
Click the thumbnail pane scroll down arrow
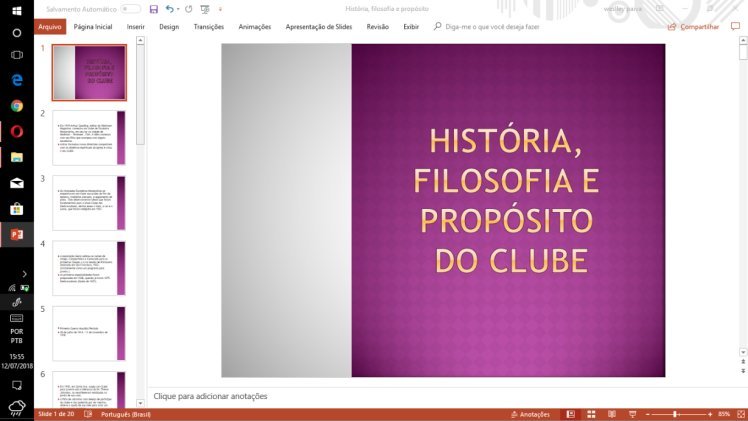[x=140, y=403]
